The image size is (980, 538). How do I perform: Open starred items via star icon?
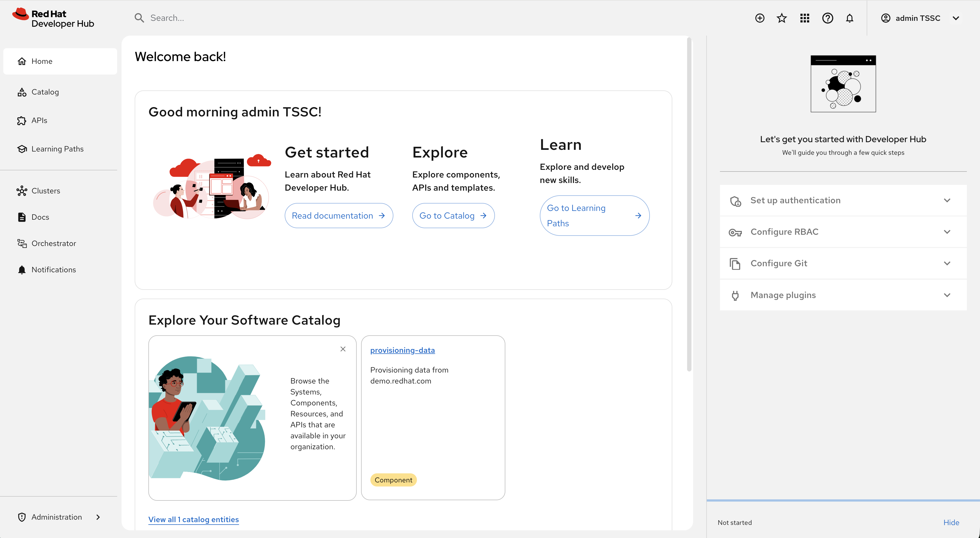coord(782,18)
